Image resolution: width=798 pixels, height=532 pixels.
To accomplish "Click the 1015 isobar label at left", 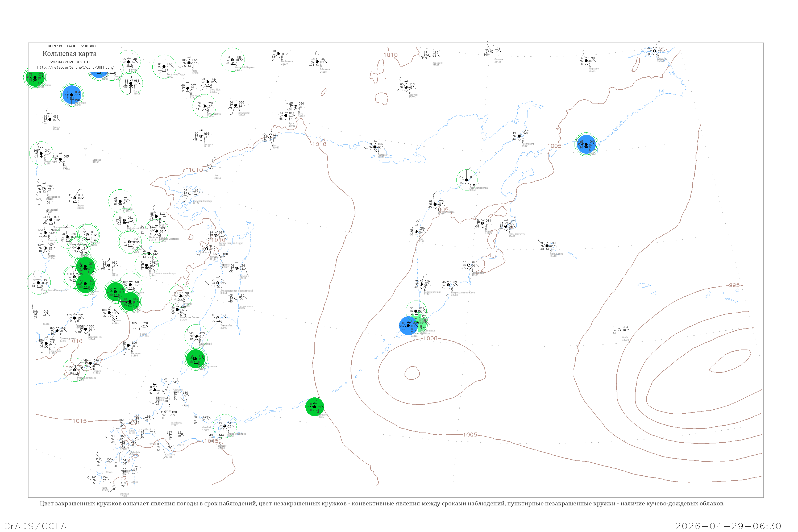I will [80, 421].
